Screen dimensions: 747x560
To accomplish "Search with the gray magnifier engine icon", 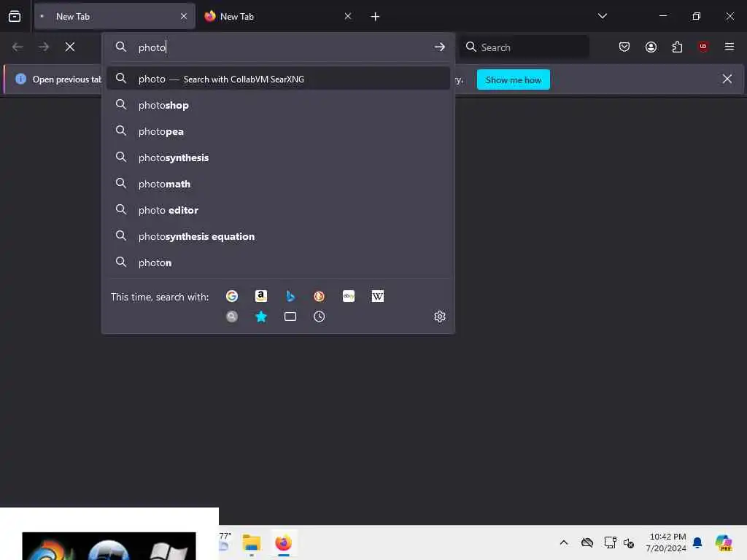I will (232, 316).
